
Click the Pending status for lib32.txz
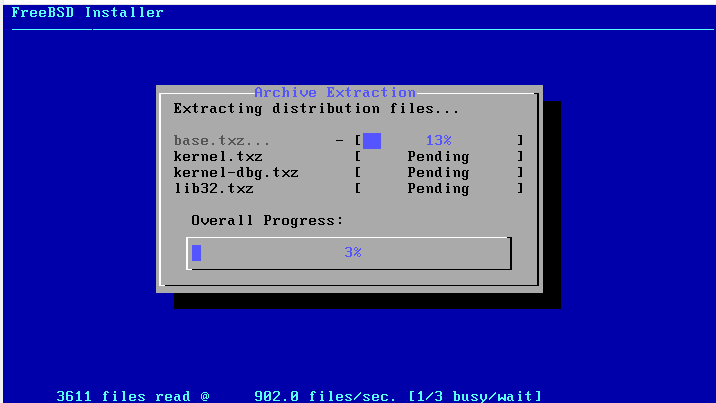[438, 189]
